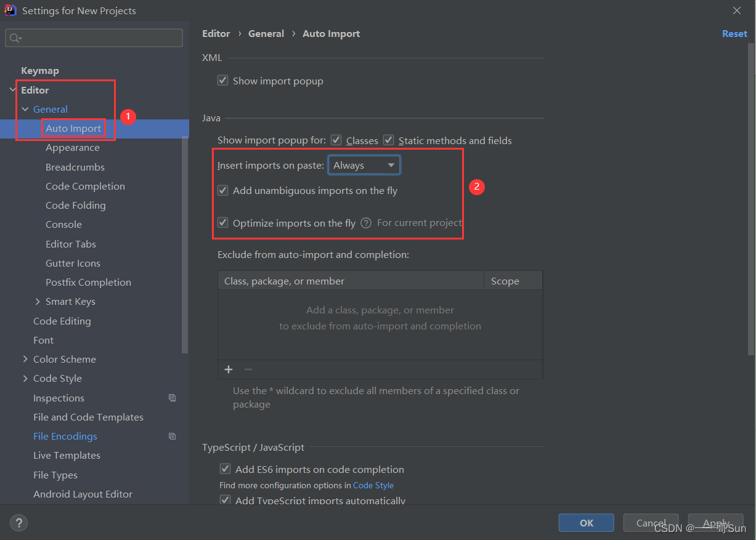This screenshot has width=756, height=540.
Task: Click the settings tree vertical scrollbar
Action: click(185, 245)
